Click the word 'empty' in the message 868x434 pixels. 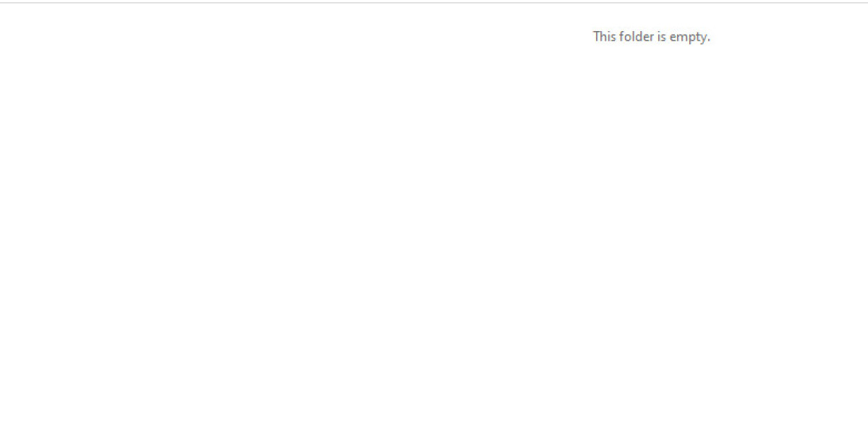[688, 38]
